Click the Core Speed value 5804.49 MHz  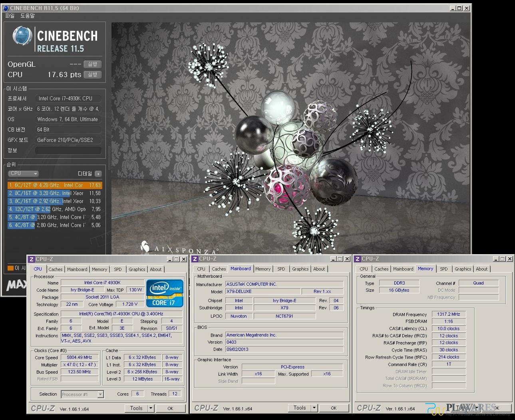click(80, 357)
